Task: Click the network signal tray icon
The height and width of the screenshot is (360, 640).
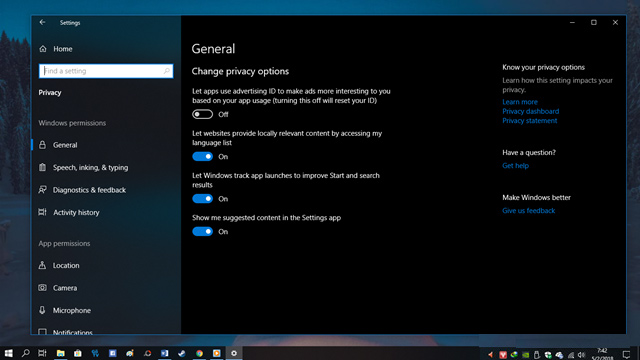Action: tap(571, 355)
